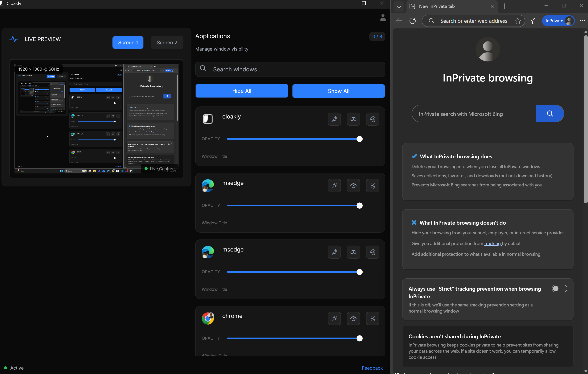Expand the Edge tab actions dropdown
The width and height of the screenshot is (588, 374).
(399, 7)
